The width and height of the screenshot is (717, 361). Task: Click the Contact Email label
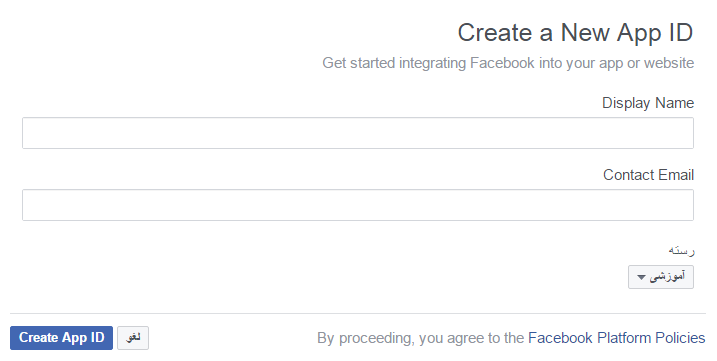pyautogui.click(x=648, y=175)
